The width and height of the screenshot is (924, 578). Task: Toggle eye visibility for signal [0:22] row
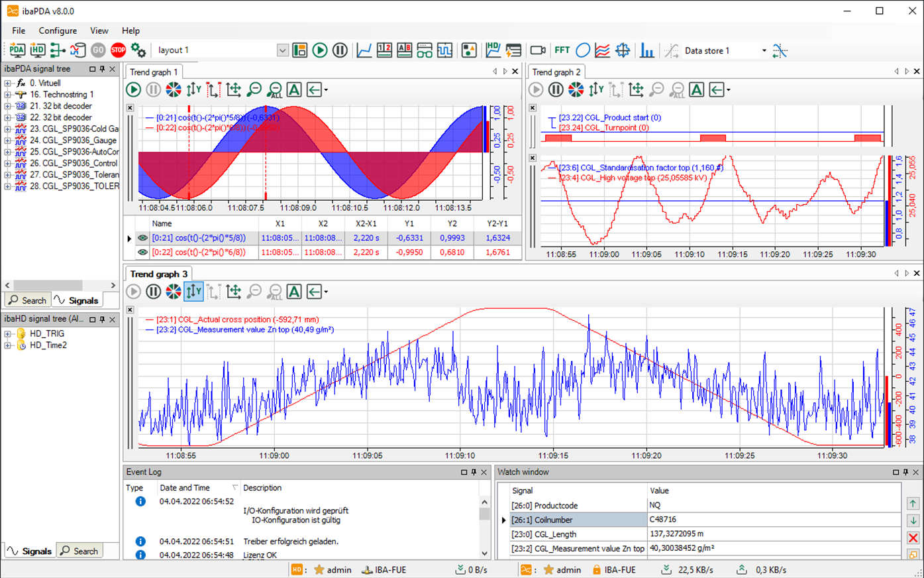[x=142, y=252]
